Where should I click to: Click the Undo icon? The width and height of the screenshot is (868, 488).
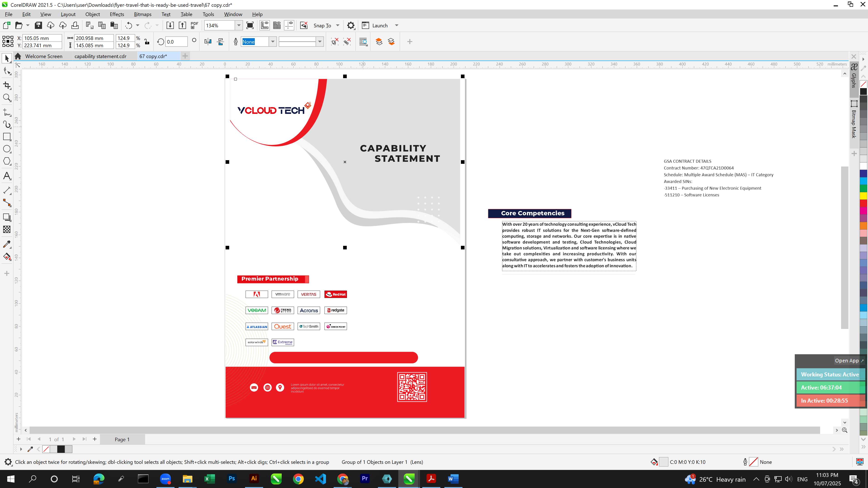128,25
